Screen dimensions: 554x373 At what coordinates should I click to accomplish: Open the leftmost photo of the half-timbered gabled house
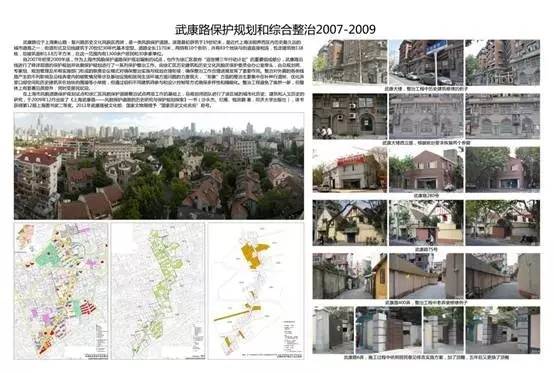pos(350,223)
